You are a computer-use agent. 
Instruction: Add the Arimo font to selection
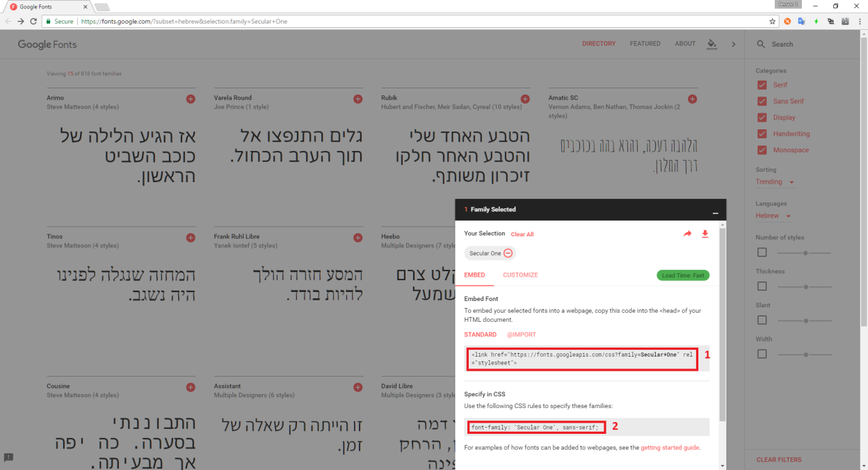pyautogui.click(x=191, y=99)
